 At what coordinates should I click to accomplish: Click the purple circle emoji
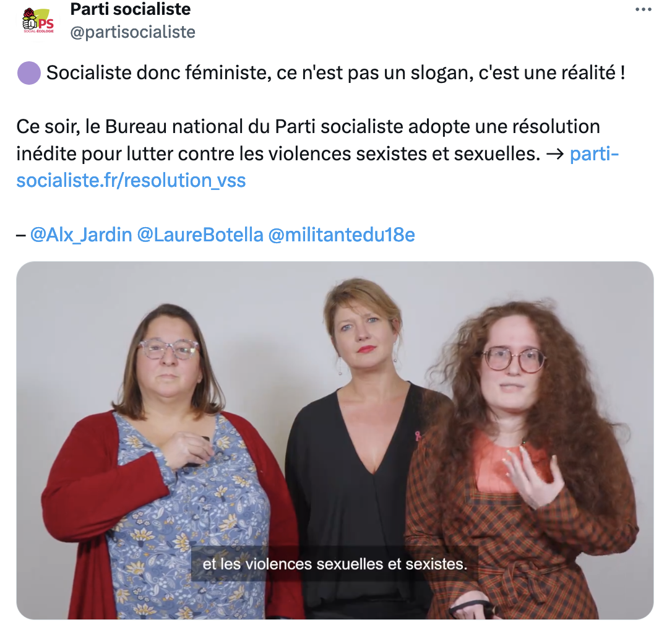(x=28, y=73)
